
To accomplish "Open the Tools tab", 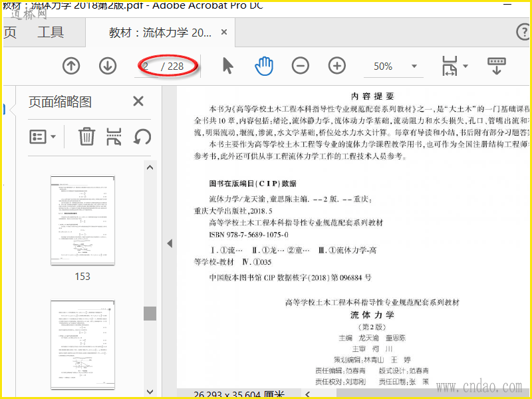I will click(51, 32).
